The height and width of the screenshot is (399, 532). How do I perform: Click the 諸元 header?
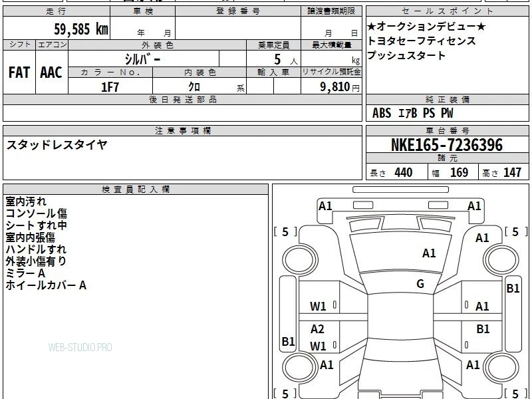coord(447,158)
